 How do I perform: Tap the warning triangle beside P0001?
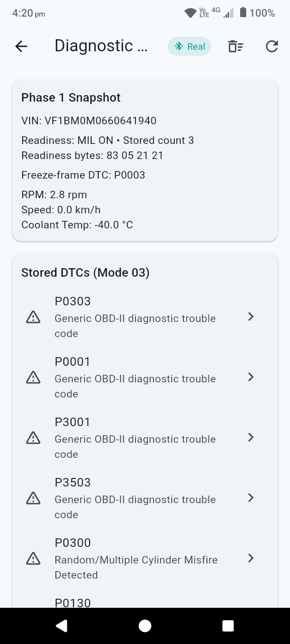pyautogui.click(x=33, y=377)
